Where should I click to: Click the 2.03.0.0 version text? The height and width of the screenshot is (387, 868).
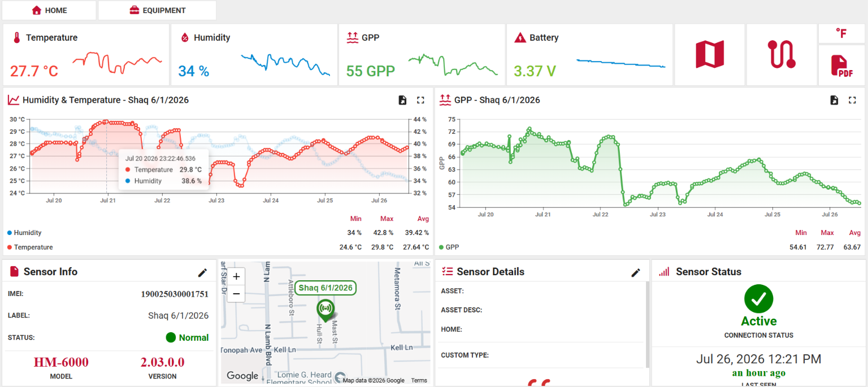(x=163, y=362)
